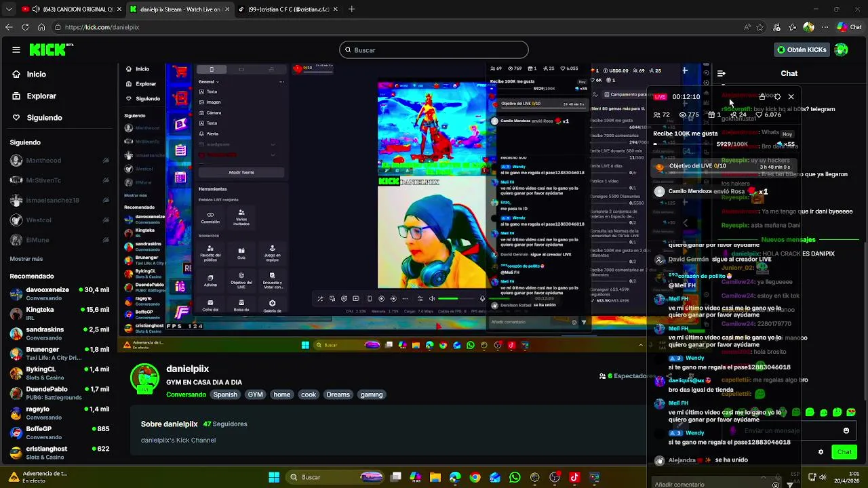Select the Spanish tag
Screen dimensions: 868x488
pyautogui.click(x=225, y=394)
